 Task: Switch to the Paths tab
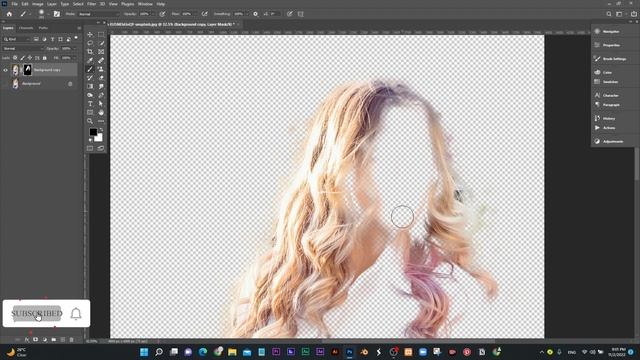pos(43,28)
